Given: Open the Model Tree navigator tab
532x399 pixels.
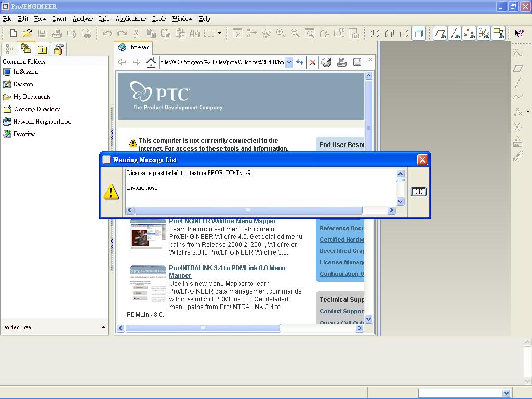Looking at the screenshot, I should (x=9, y=49).
